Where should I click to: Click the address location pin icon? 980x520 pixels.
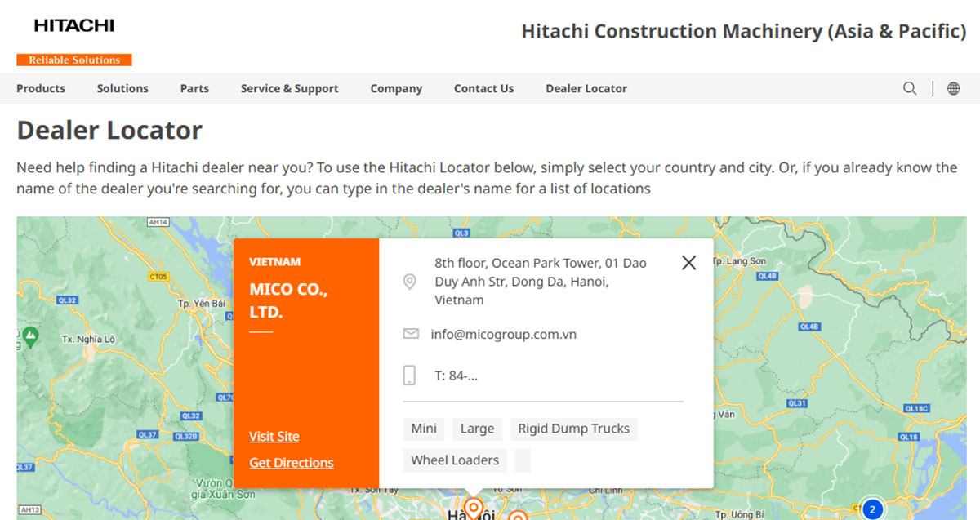pyautogui.click(x=410, y=282)
